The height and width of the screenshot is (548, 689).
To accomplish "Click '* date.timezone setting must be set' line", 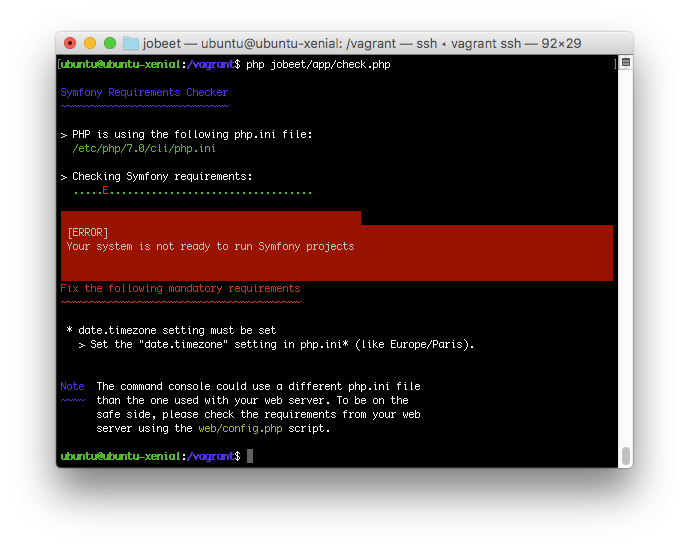I will point(171,330).
